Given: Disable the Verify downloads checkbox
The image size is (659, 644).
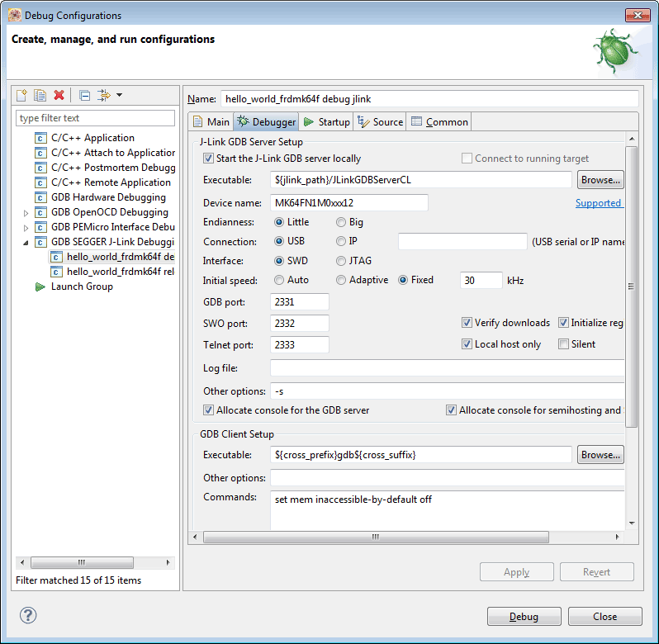Looking at the screenshot, I should pos(467,323).
